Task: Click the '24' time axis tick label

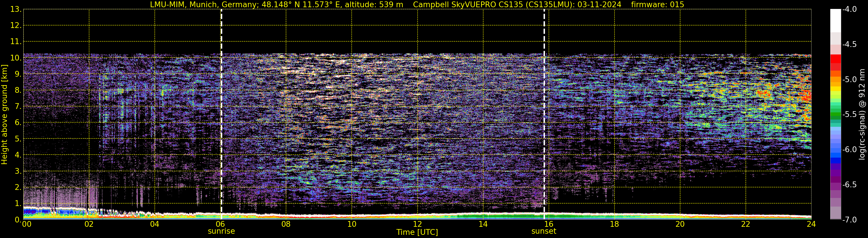Action: (811, 224)
